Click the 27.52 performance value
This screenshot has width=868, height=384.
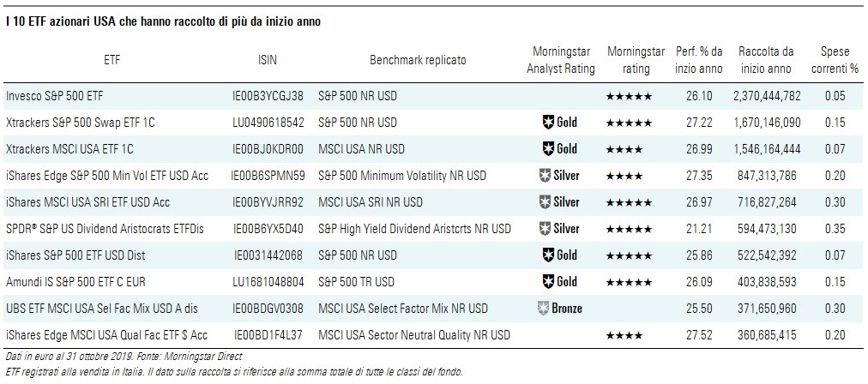coord(697,335)
